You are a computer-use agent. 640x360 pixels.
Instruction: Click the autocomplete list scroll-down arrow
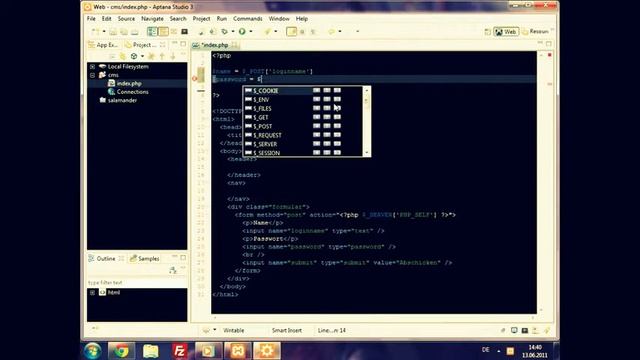tap(366, 153)
